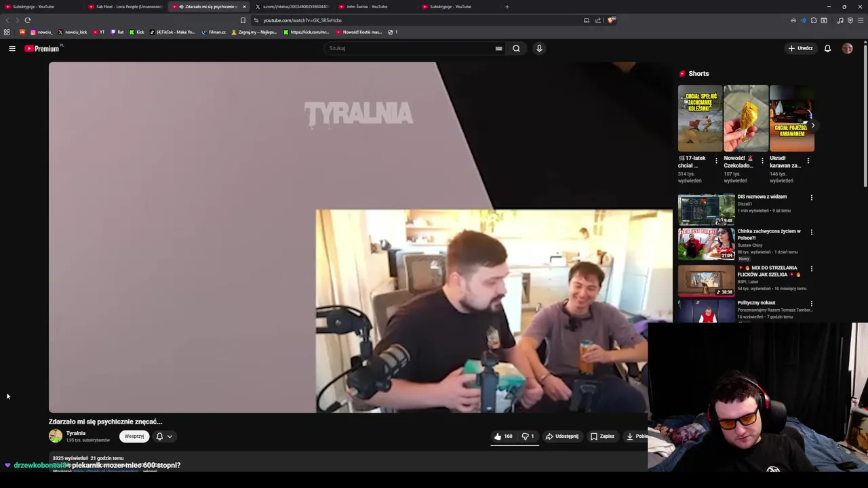Open 'Filman.cc' bookmark
The image size is (868, 488).
pyautogui.click(x=214, y=32)
